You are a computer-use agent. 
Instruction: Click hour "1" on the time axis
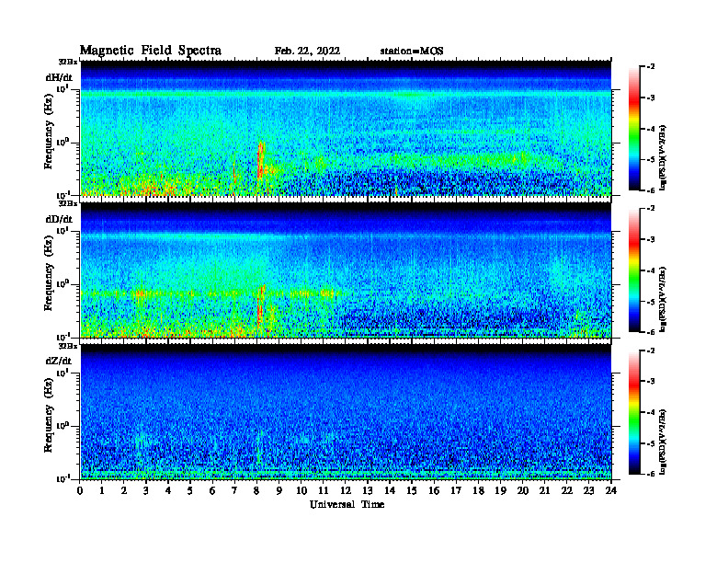point(102,491)
